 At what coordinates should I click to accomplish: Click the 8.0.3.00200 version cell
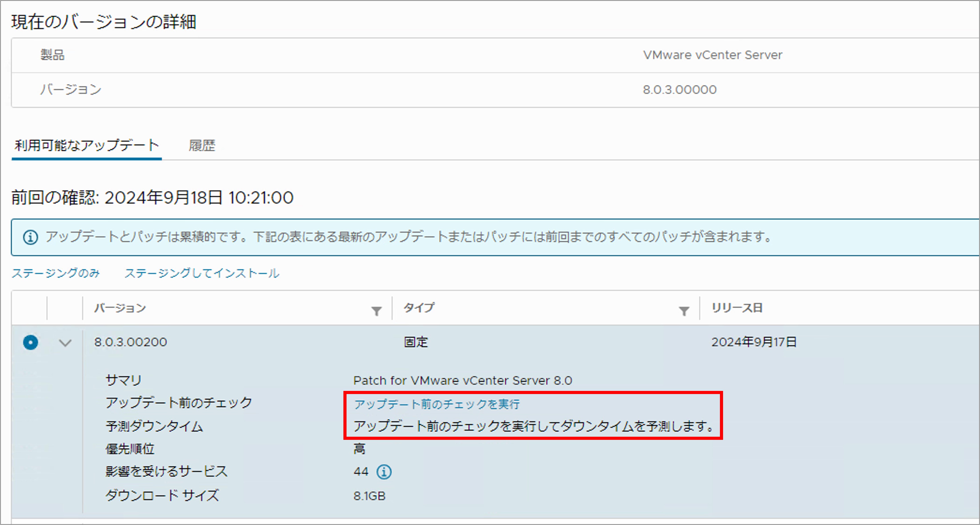[x=130, y=342]
